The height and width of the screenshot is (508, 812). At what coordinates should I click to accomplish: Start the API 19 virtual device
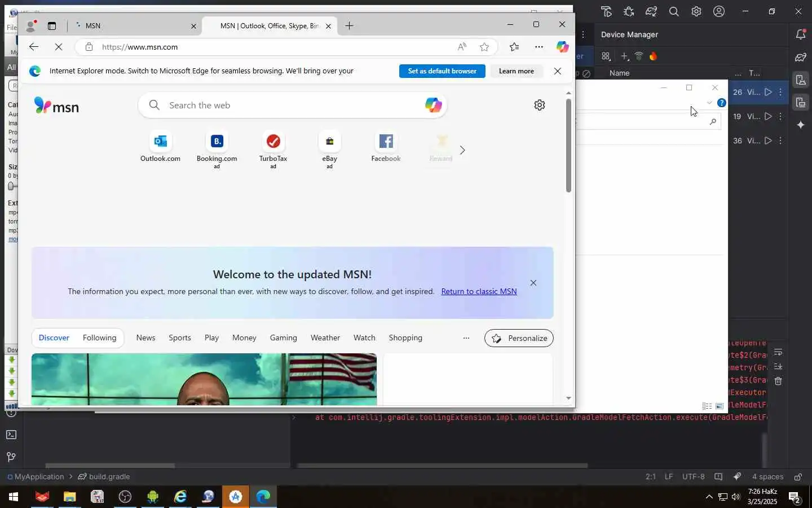click(768, 116)
